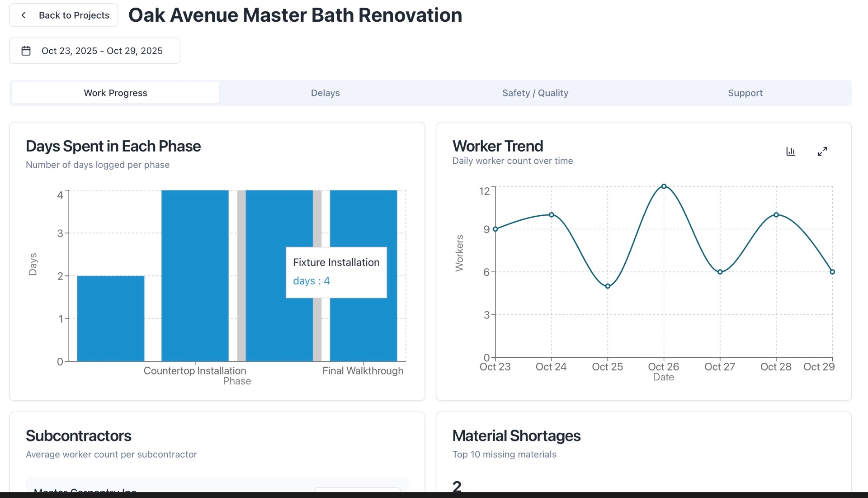Image resolution: width=868 pixels, height=498 pixels.
Task: Click the Oct 29 axis label
Action: (819, 367)
